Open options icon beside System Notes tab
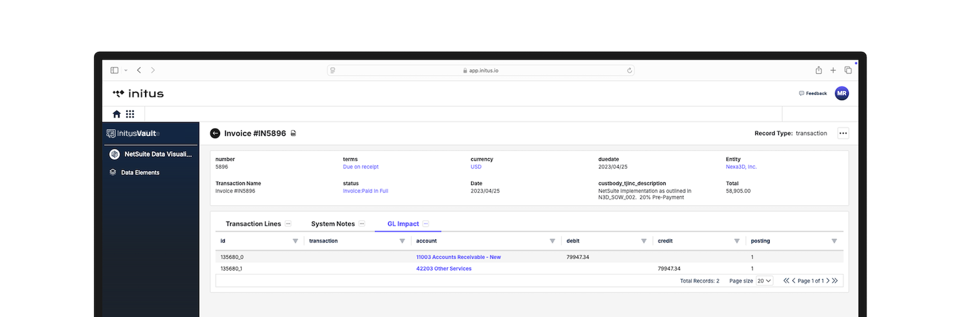This screenshot has height=317, width=980. tap(362, 224)
